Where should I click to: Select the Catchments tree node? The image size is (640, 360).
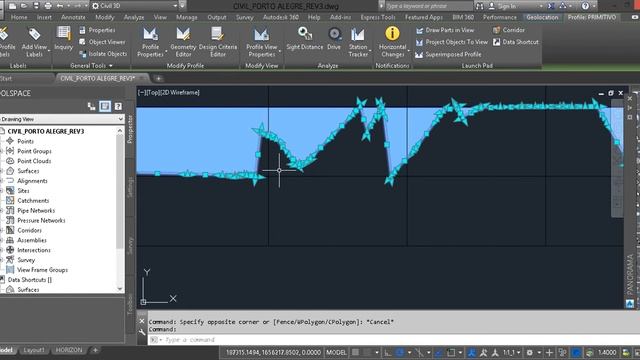pos(33,201)
